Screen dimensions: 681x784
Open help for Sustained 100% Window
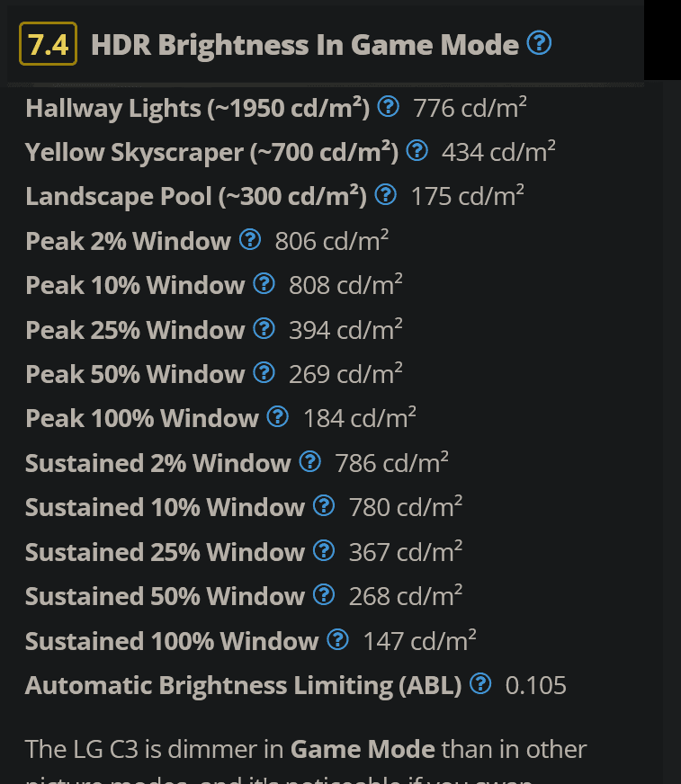pos(337,639)
